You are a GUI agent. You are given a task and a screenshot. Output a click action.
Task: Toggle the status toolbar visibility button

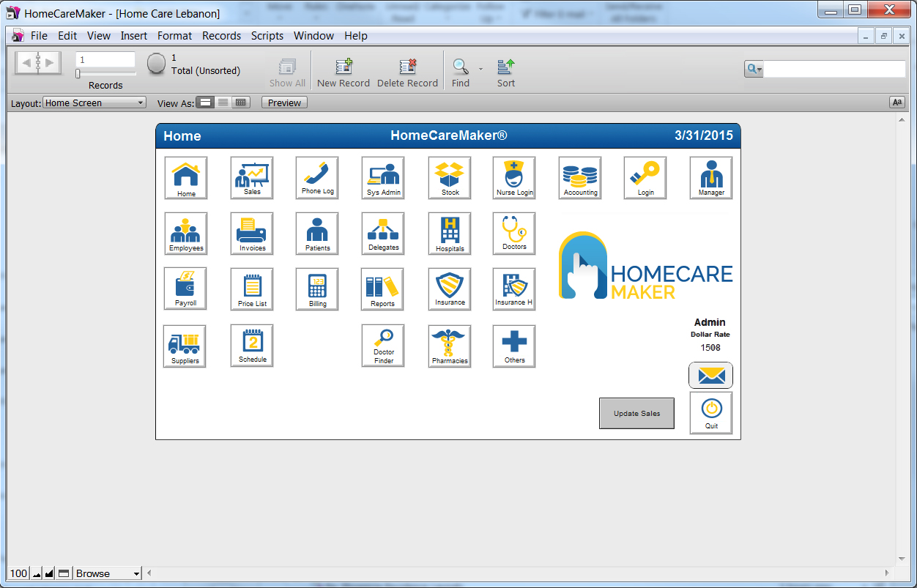click(x=64, y=573)
